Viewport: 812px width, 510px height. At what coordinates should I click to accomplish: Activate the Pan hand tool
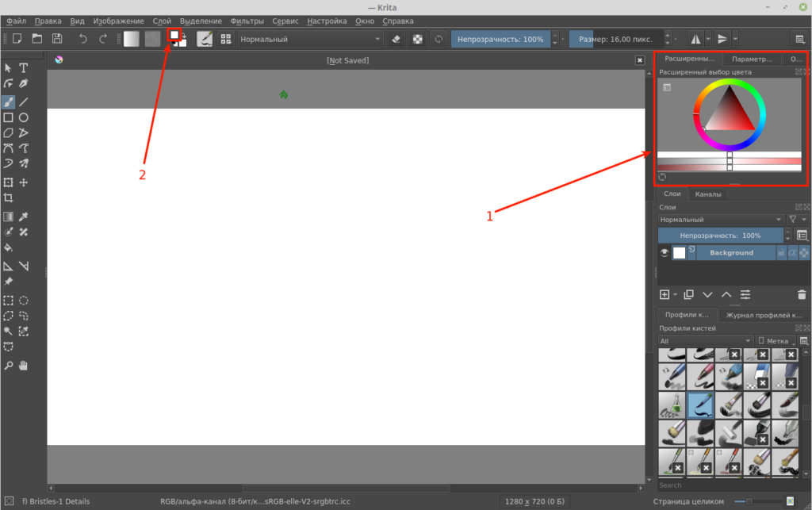click(24, 365)
